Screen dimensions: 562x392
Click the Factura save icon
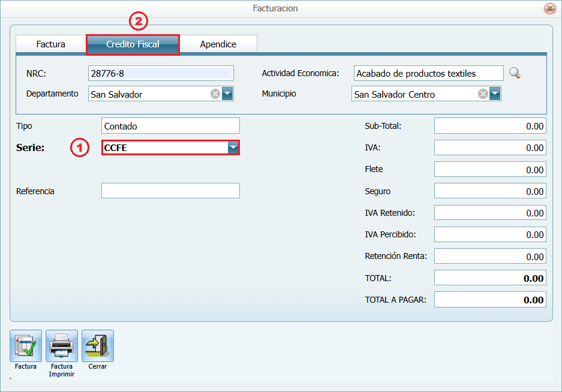point(26,346)
